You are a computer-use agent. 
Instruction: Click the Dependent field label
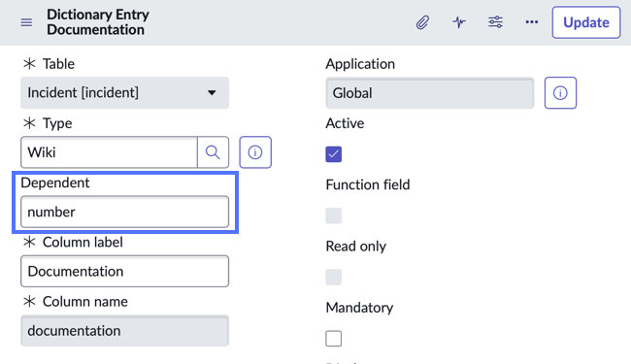[55, 183]
